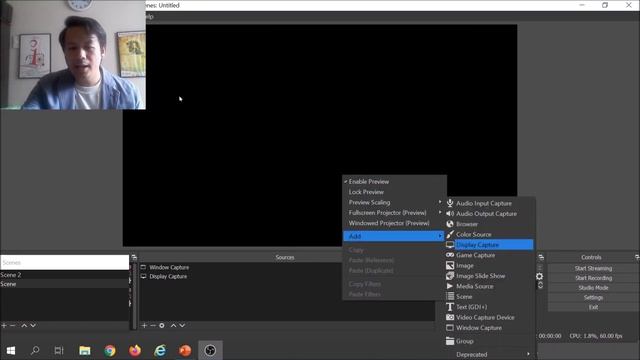Launch Internet Explorer from taskbar
This screenshot has width=640, height=360.
[x=160, y=351]
